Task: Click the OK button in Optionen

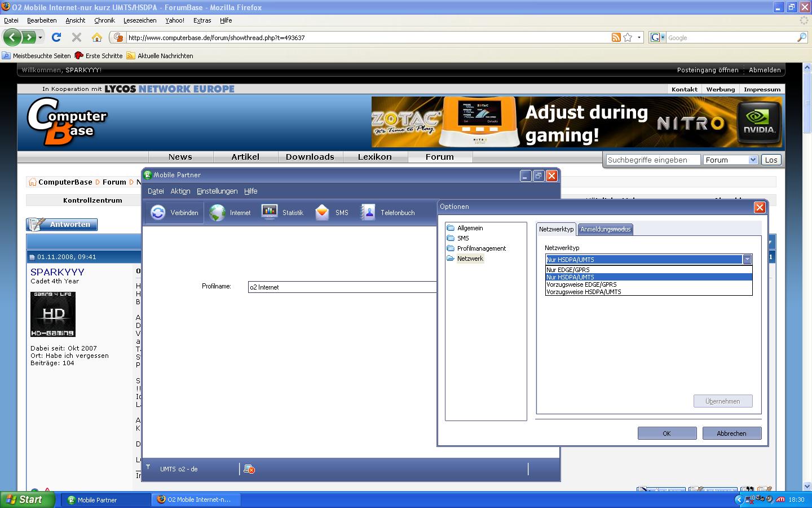Action: [x=667, y=433]
